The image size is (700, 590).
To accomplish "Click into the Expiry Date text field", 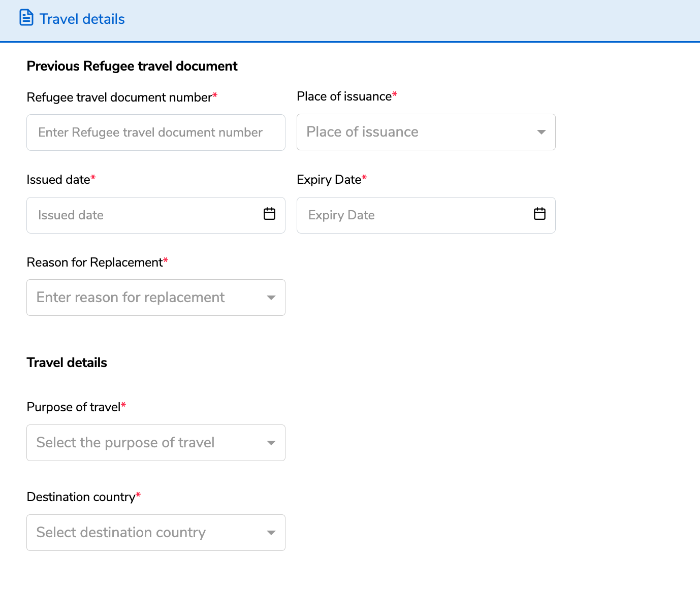I will point(411,215).
